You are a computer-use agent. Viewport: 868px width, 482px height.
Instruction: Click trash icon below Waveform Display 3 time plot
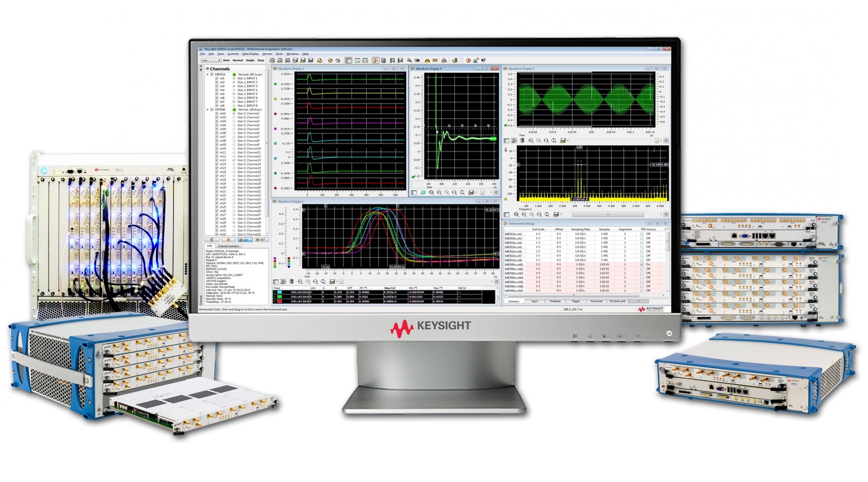click(522, 140)
